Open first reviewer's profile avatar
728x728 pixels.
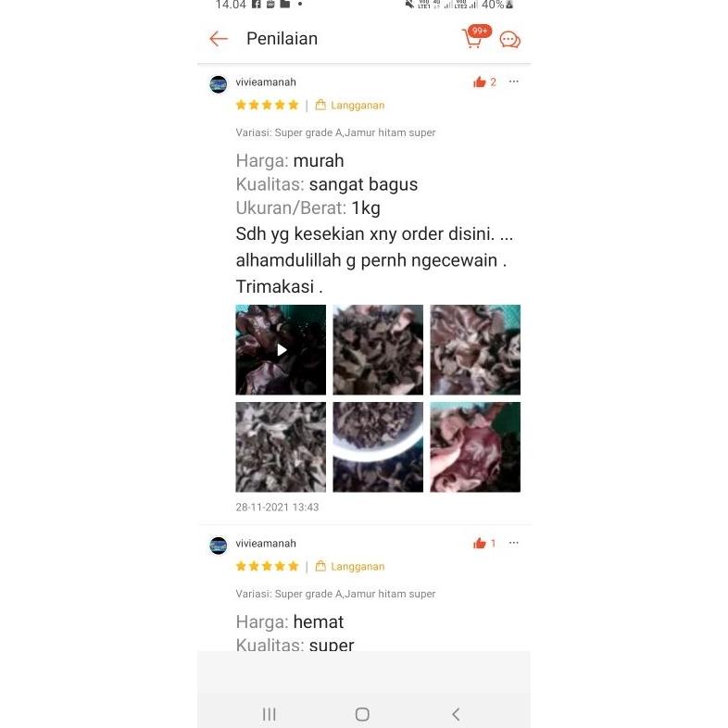[x=219, y=84]
